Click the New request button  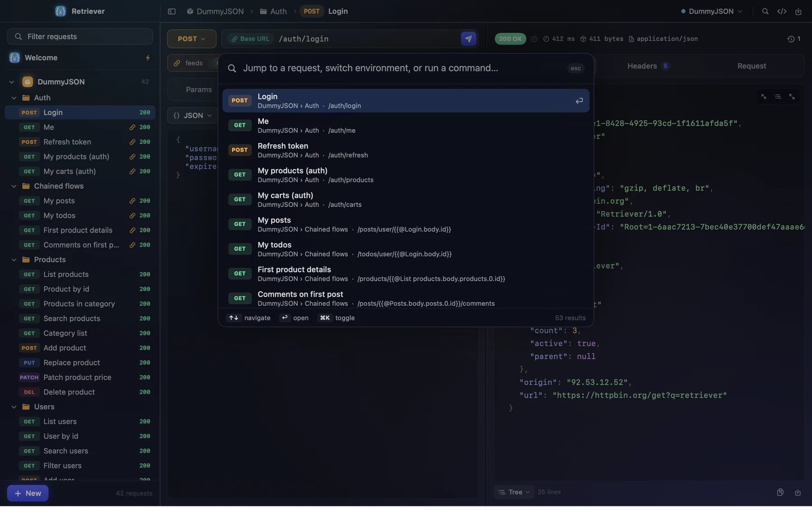[28, 493]
